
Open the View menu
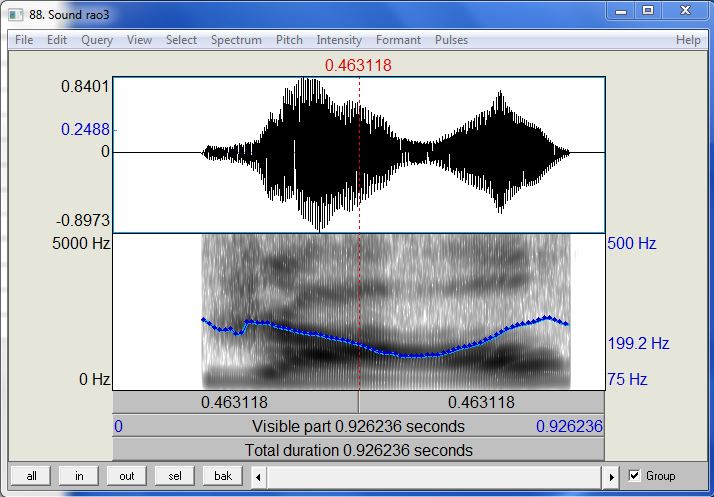point(139,40)
